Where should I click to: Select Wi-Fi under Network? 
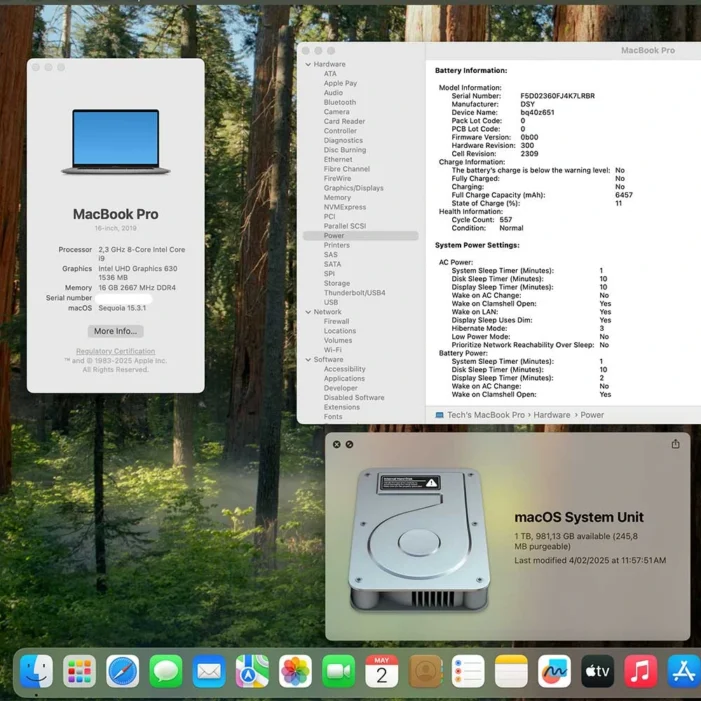pos(333,350)
